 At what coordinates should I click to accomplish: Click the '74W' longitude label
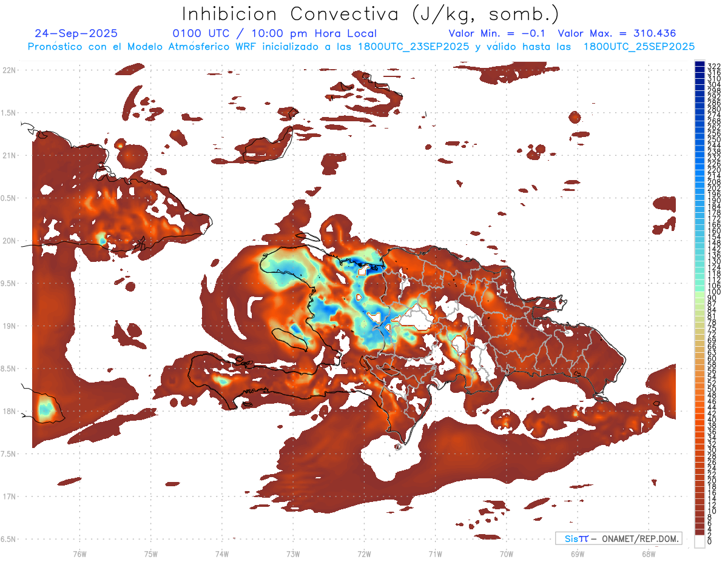pos(222,554)
